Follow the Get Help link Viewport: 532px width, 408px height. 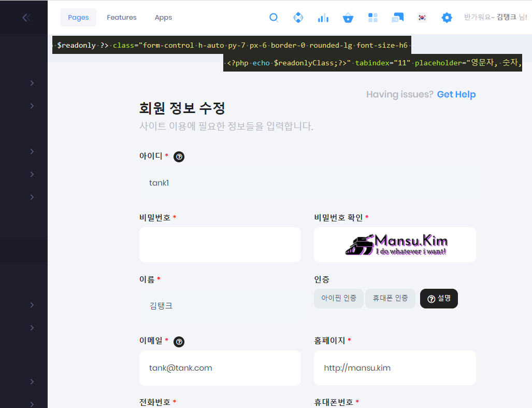click(456, 94)
